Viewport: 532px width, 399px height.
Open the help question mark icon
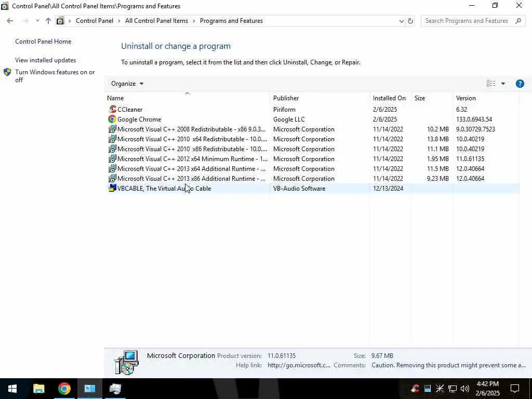520,84
